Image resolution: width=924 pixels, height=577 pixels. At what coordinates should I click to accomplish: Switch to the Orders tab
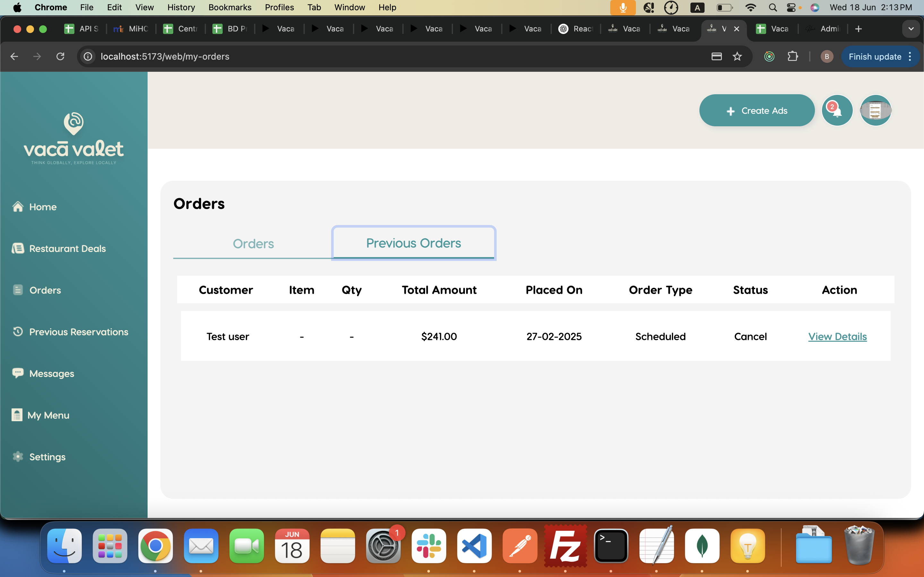253,244
